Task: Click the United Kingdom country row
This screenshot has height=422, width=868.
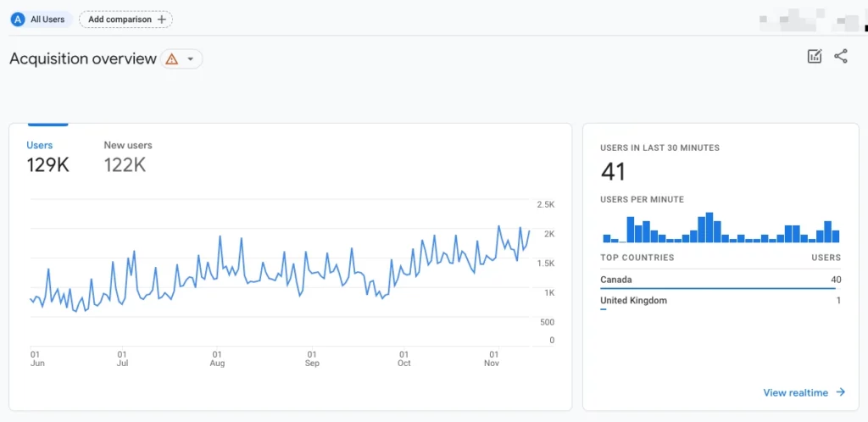Action: point(721,302)
